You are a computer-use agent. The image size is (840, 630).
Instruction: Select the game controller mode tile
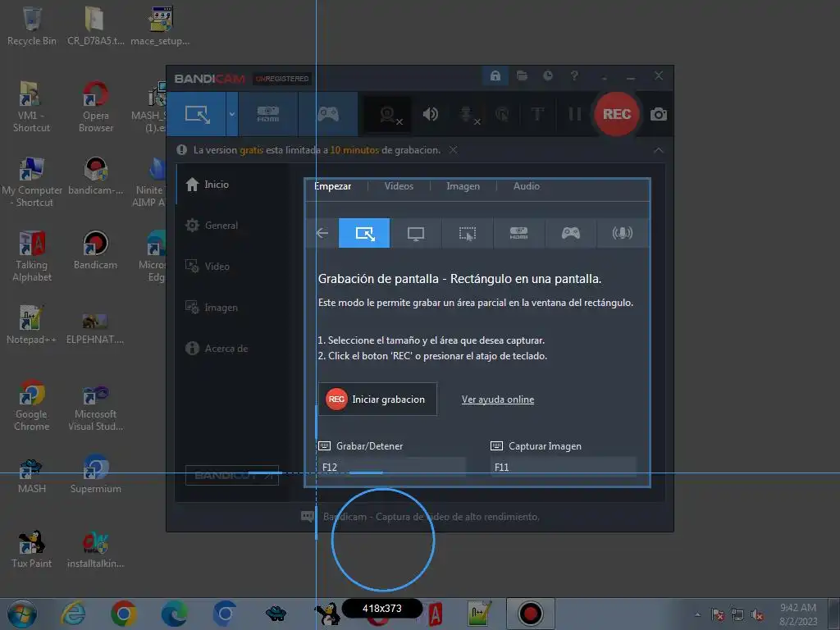[x=571, y=233]
